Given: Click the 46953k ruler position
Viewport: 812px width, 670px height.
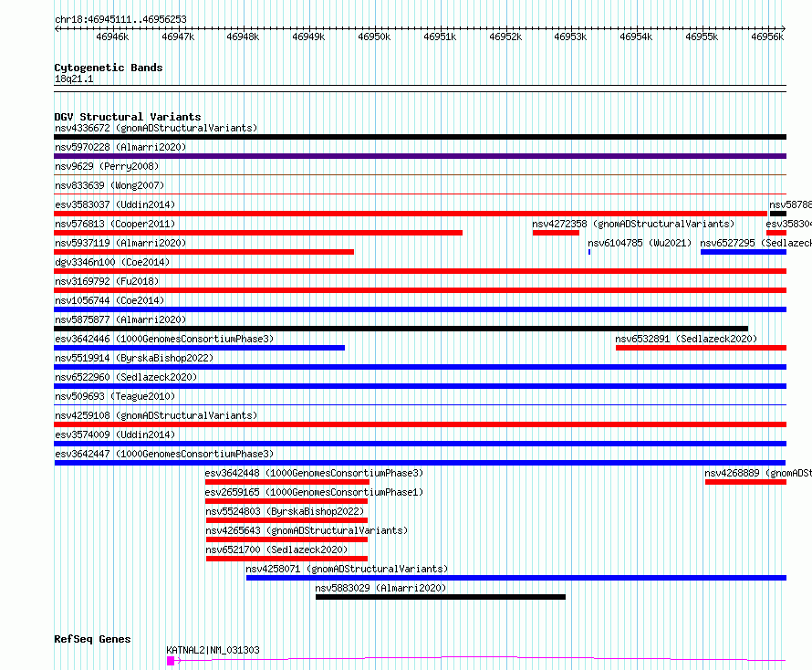Looking at the screenshot, I should click(x=570, y=37).
